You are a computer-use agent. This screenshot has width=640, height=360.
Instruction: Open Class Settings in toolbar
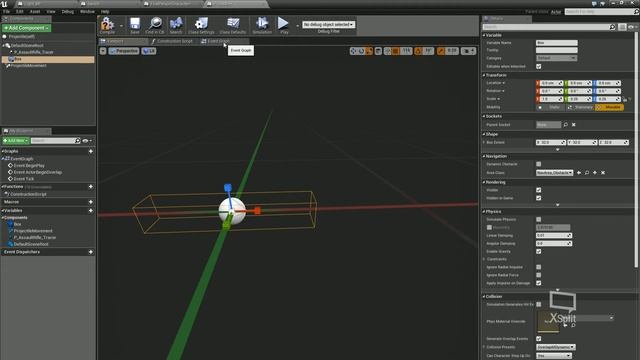click(x=201, y=25)
